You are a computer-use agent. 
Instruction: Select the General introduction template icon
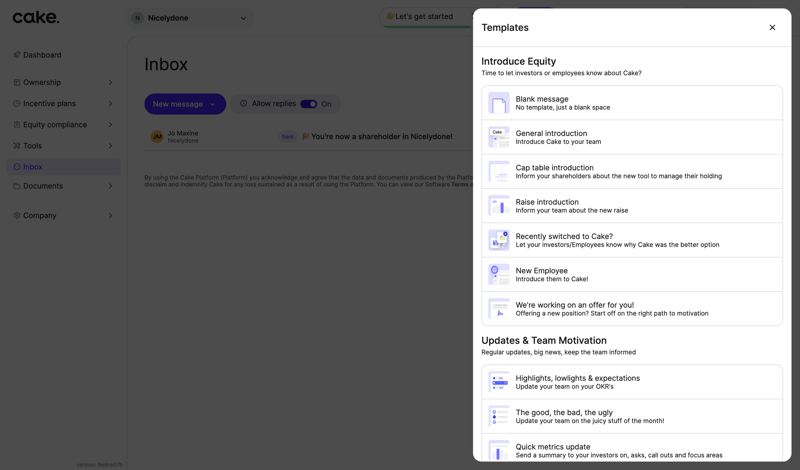[x=498, y=137]
